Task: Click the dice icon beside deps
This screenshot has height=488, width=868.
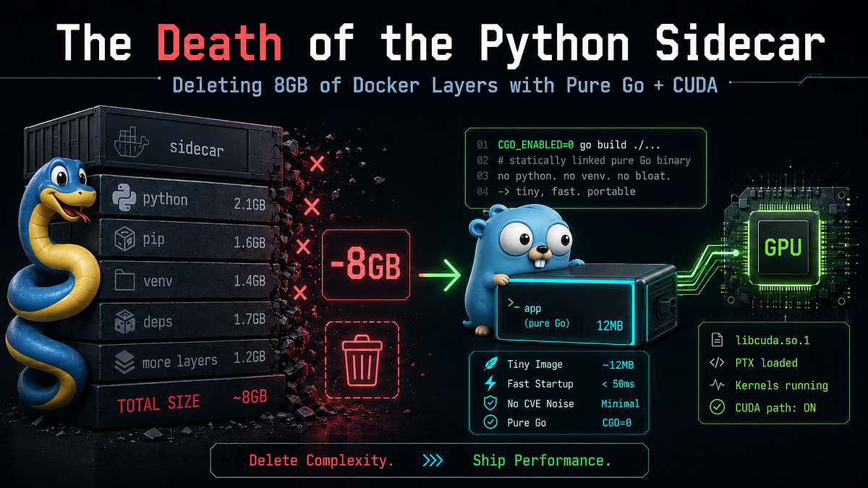Action: tap(124, 321)
